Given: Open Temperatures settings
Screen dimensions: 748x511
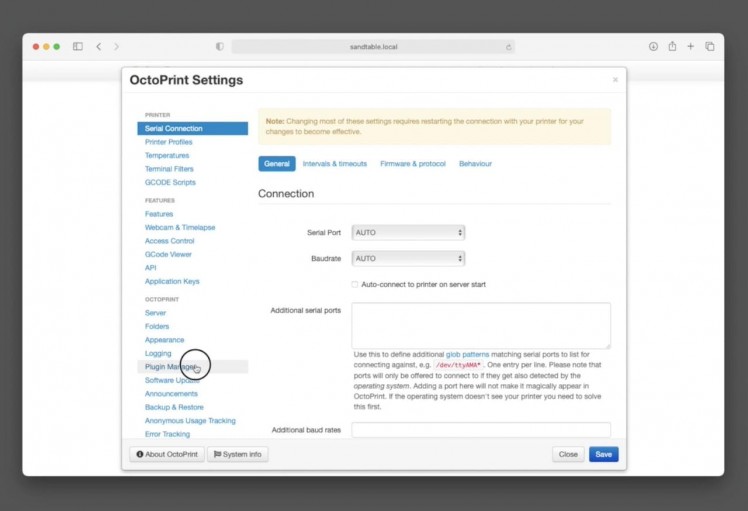Looking at the screenshot, I should (167, 156).
